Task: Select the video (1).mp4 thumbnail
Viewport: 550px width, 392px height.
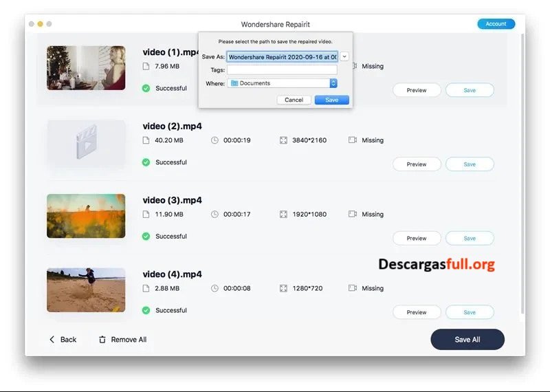Action: pos(86,67)
